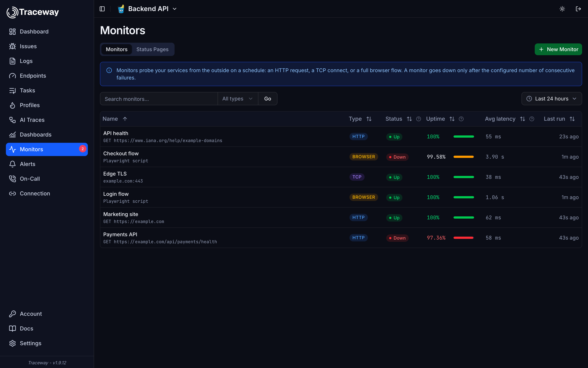Image resolution: width=588 pixels, height=368 pixels.
Task: Click the Payments API red uptime bar
Action: click(x=464, y=238)
